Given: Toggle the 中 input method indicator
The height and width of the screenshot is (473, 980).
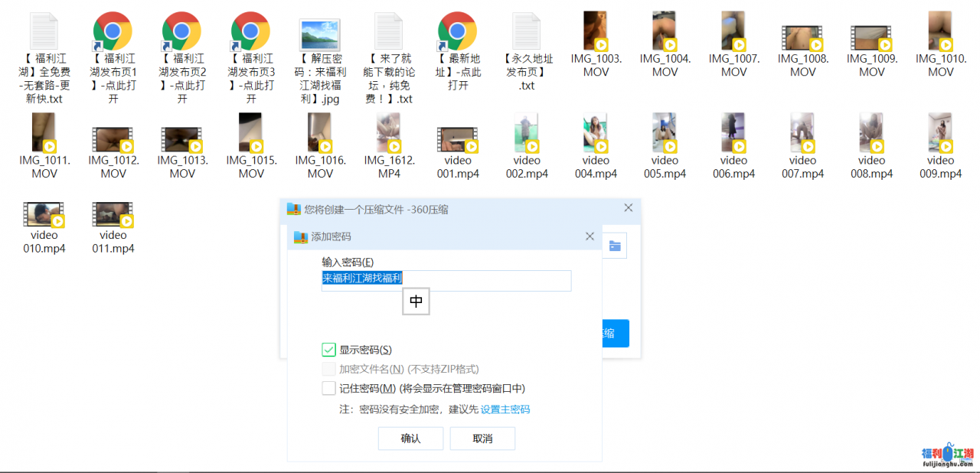Looking at the screenshot, I should tap(416, 302).
